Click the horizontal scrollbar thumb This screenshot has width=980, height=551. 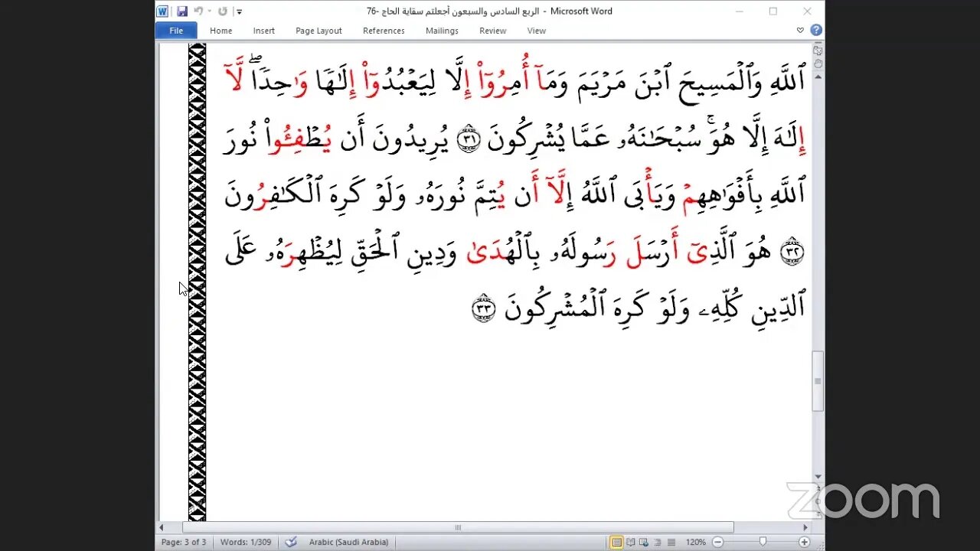tap(458, 527)
